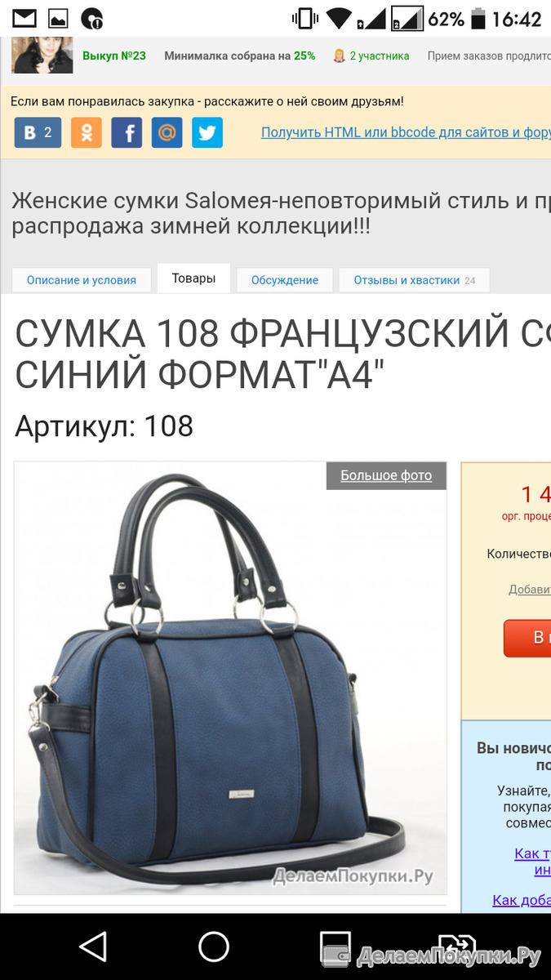Open the "2 участника" participants link
This screenshot has height=980, width=551.
tap(371, 56)
